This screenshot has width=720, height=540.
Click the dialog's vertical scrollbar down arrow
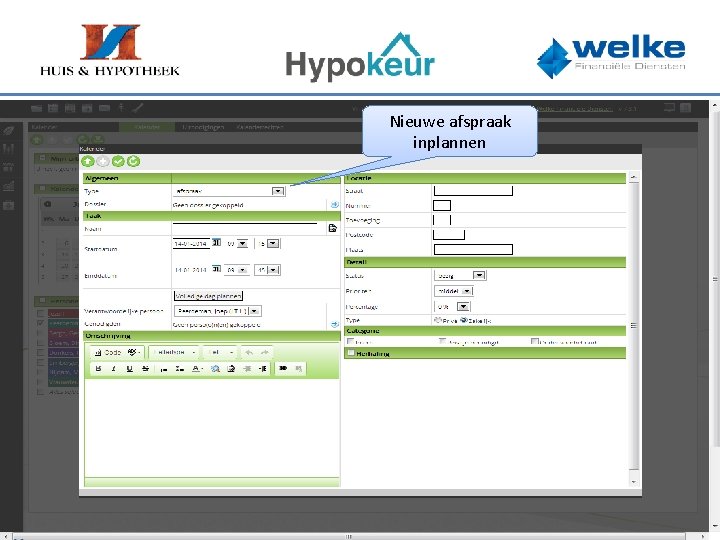click(634, 482)
